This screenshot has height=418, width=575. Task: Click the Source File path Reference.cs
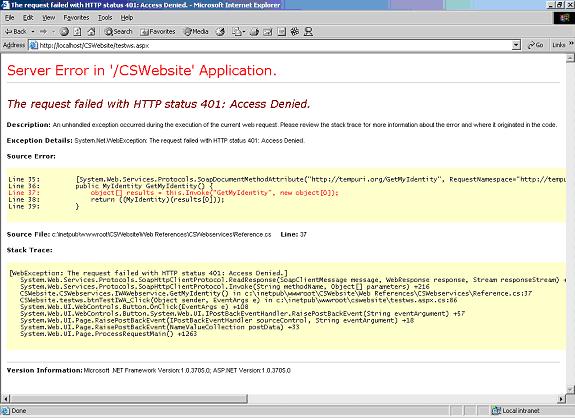161,234
